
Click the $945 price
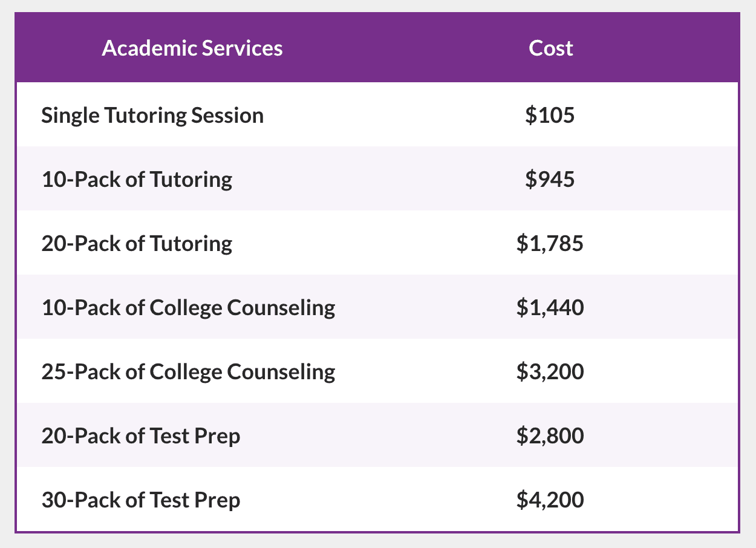point(550,180)
